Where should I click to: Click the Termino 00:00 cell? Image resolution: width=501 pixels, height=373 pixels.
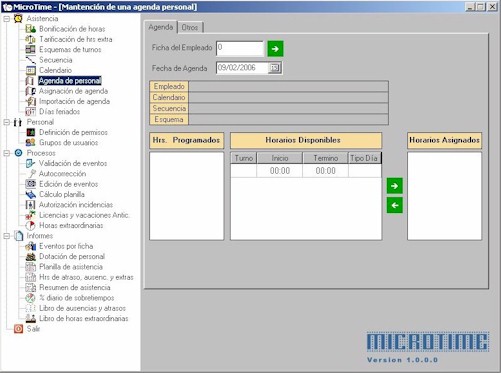tap(325, 171)
